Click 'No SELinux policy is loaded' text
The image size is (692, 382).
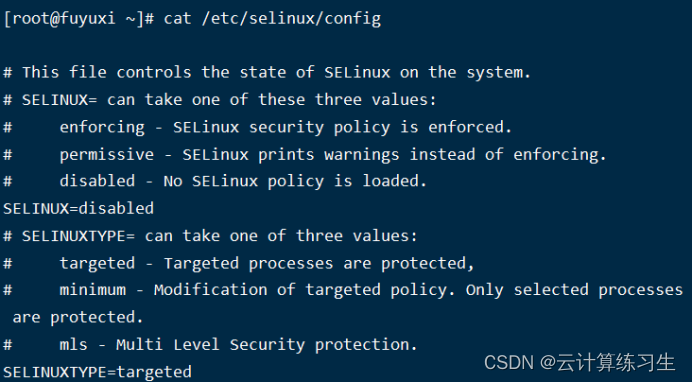(x=295, y=181)
